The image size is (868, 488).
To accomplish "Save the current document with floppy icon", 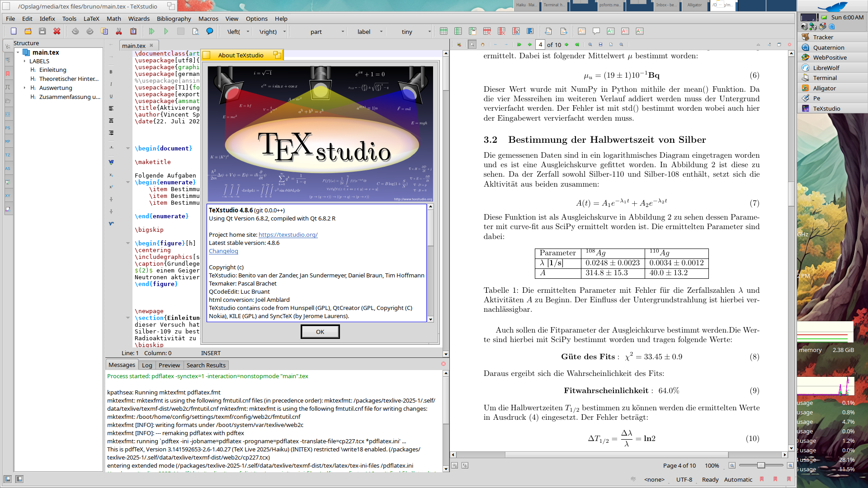I will click(x=42, y=31).
